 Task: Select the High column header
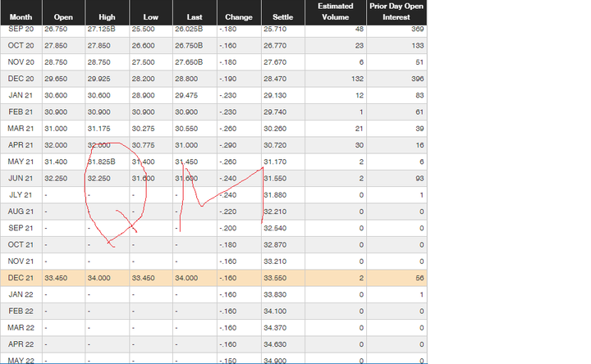point(107,17)
